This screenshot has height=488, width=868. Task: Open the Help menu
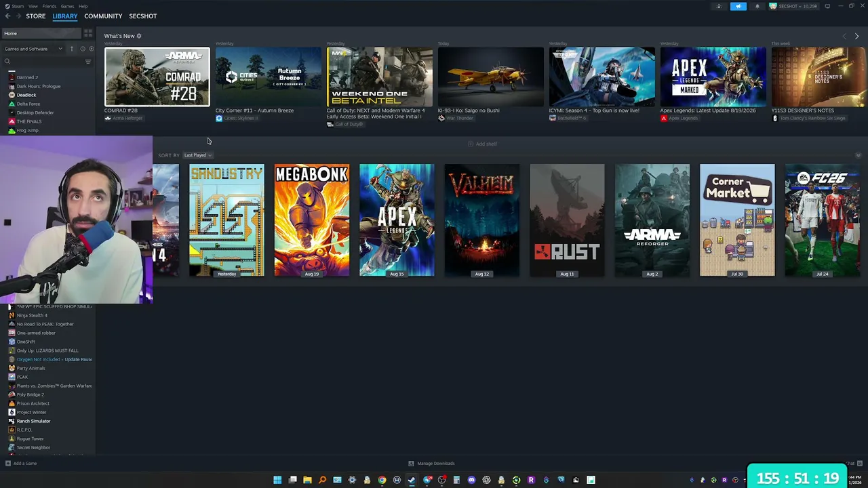[x=83, y=6]
